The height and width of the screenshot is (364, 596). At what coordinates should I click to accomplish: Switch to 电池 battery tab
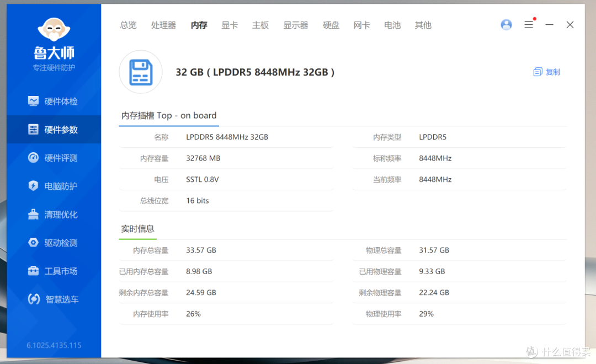(392, 25)
